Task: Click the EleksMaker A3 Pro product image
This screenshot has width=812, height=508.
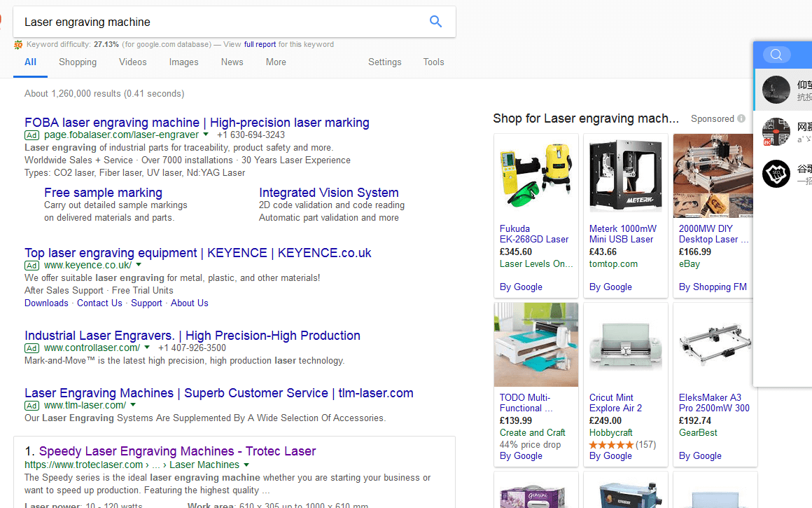Action: click(x=713, y=345)
